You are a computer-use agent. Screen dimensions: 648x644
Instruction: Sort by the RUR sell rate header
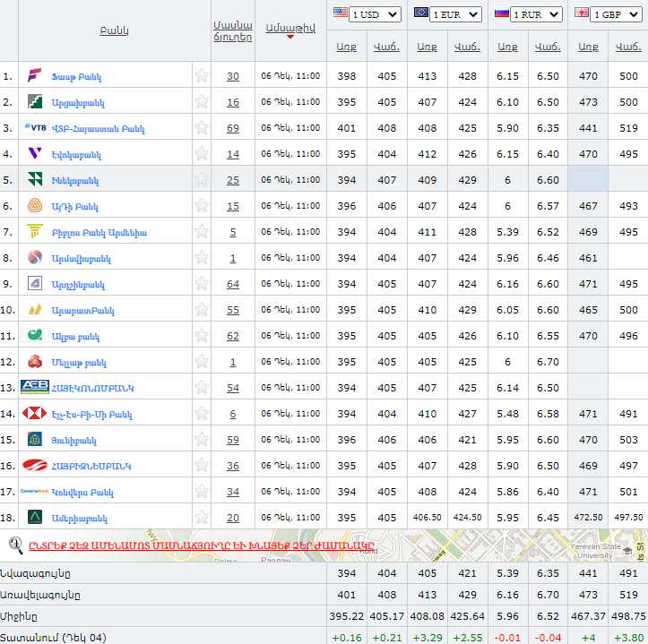coord(548,47)
